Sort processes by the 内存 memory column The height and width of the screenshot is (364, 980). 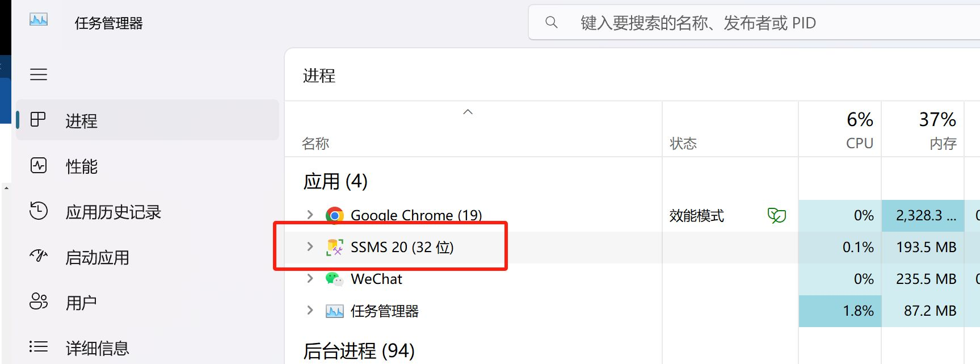pos(923,129)
